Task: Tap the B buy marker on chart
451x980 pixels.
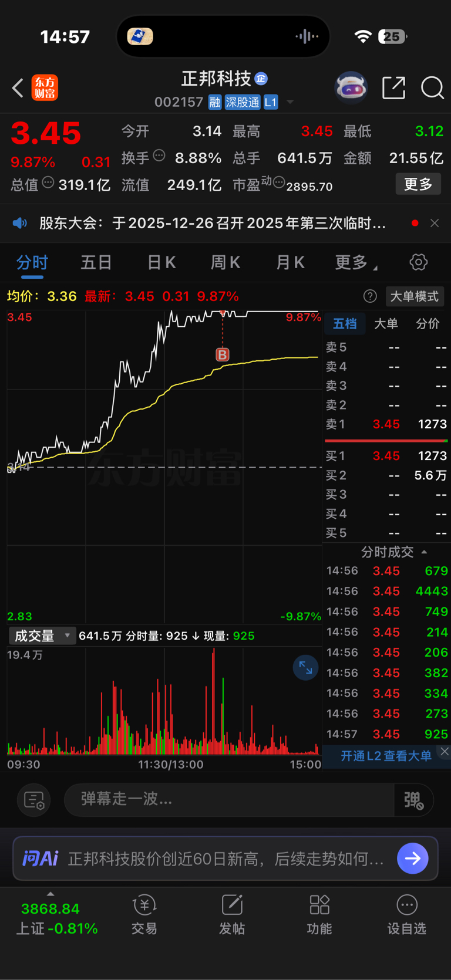Action: (x=222, y=354)
